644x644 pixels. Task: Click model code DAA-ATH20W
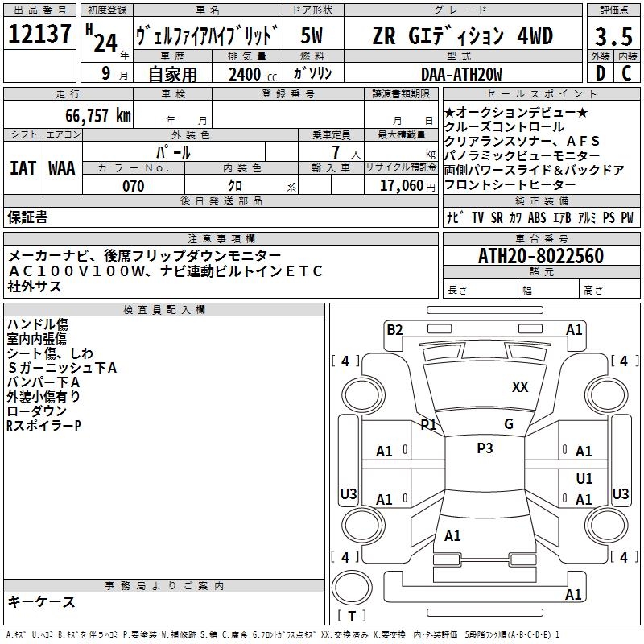point(461,74)
